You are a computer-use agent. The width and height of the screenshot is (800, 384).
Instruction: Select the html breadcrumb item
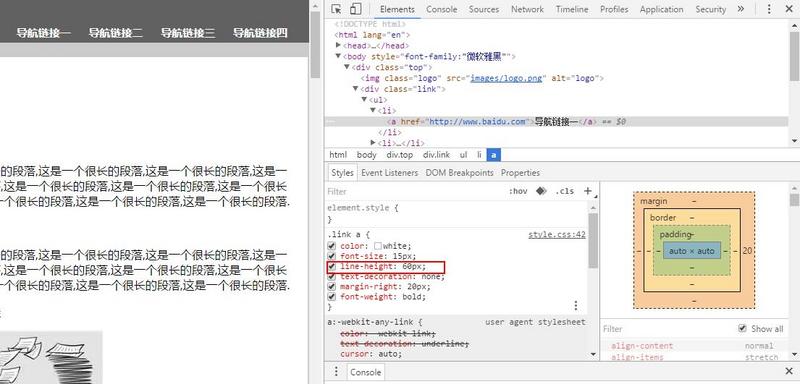[338, 155]
